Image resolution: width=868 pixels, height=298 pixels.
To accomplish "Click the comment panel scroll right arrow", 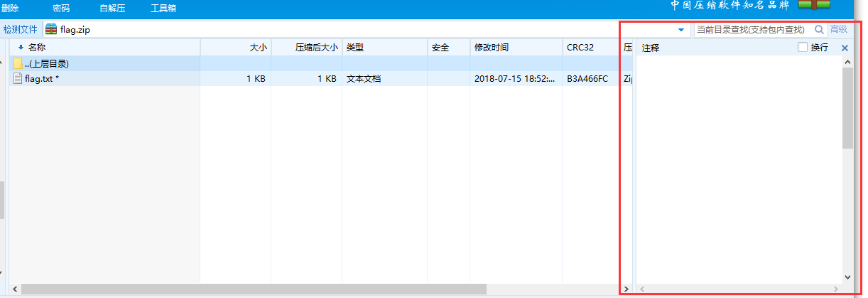I will pos(836,289).
